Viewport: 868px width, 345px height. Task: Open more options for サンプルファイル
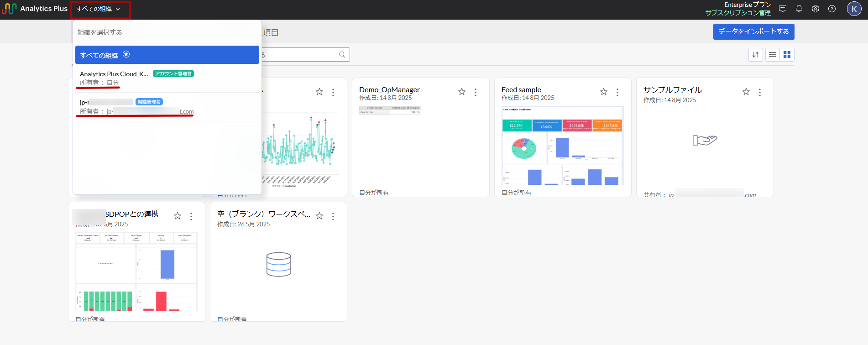click(760, 92)
